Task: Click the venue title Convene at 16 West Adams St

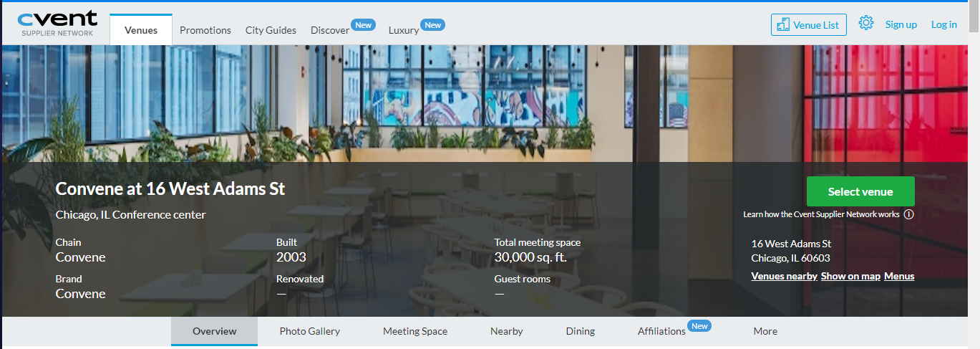Action: (x=170, y=189)
